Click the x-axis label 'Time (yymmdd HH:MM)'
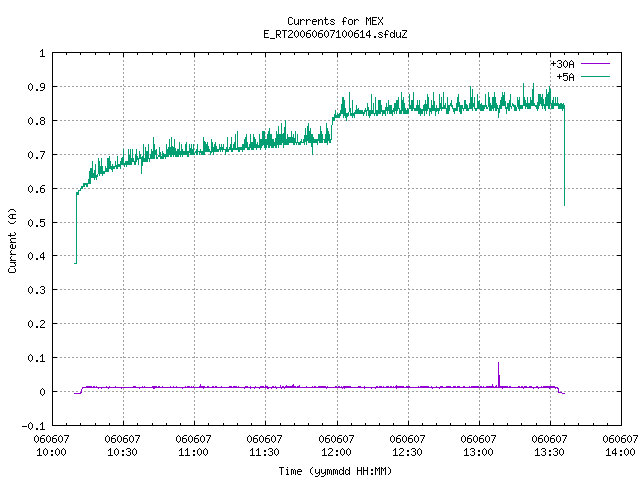The image size is (640, 480). (x=335, y=471)
